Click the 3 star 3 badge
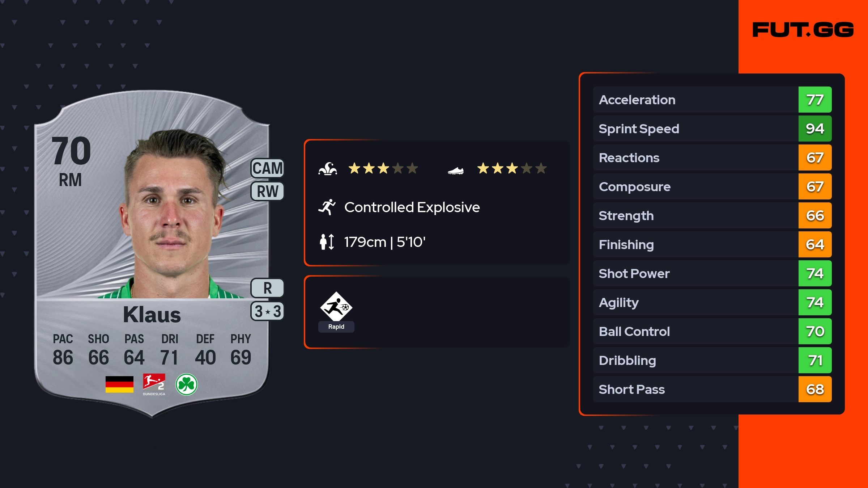The width and height of the screenshot is (868, 488). pos(268,311)
